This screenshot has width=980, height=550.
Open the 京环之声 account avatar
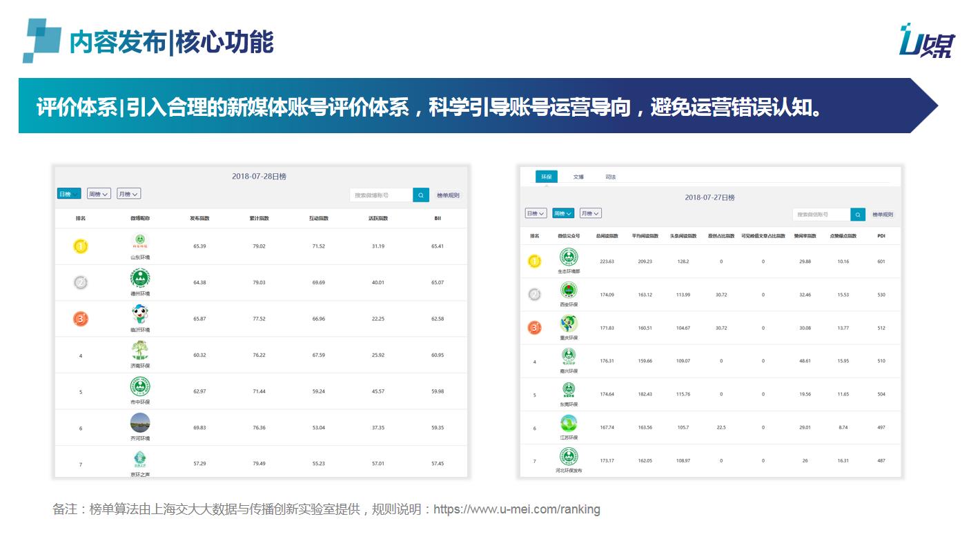point(140,458)
